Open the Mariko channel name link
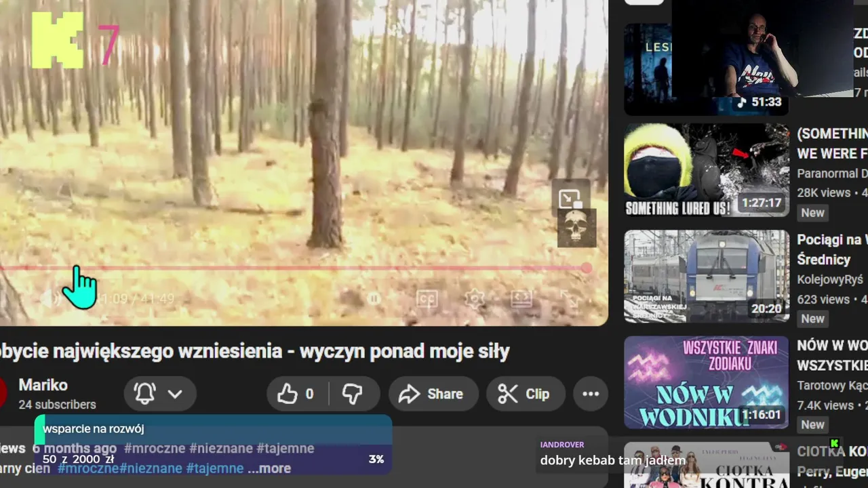The image size is (868, 488). [43, 385]
